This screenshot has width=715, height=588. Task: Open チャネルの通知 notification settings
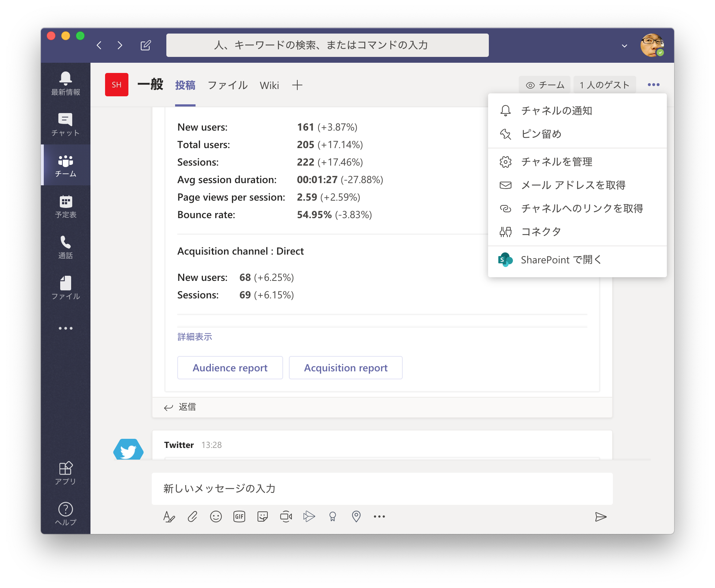coord(556,111)
